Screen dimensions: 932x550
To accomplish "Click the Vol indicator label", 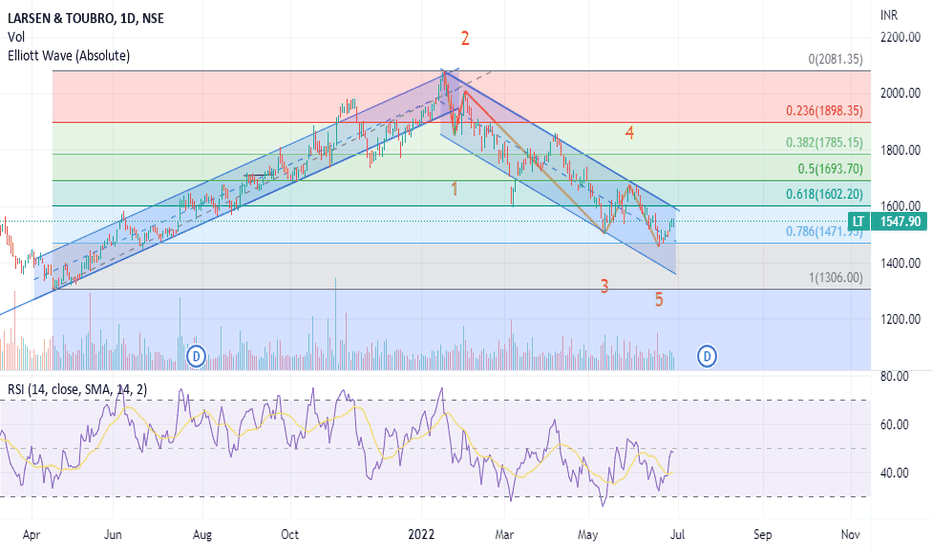I will point(16,37).
